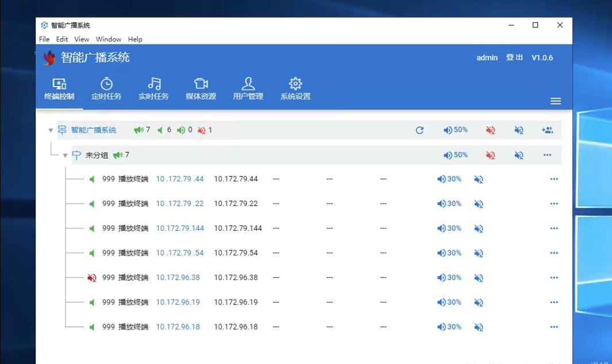612x364 pixels.
Task: Mute terminal 10.172.96.38
Action: tap(479, 278)
